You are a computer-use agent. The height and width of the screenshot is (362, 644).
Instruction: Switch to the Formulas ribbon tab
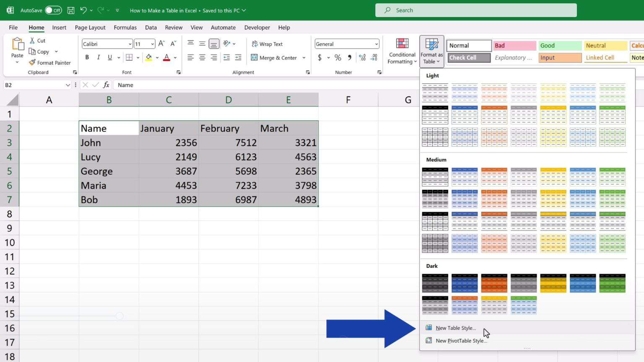(125, 27)
